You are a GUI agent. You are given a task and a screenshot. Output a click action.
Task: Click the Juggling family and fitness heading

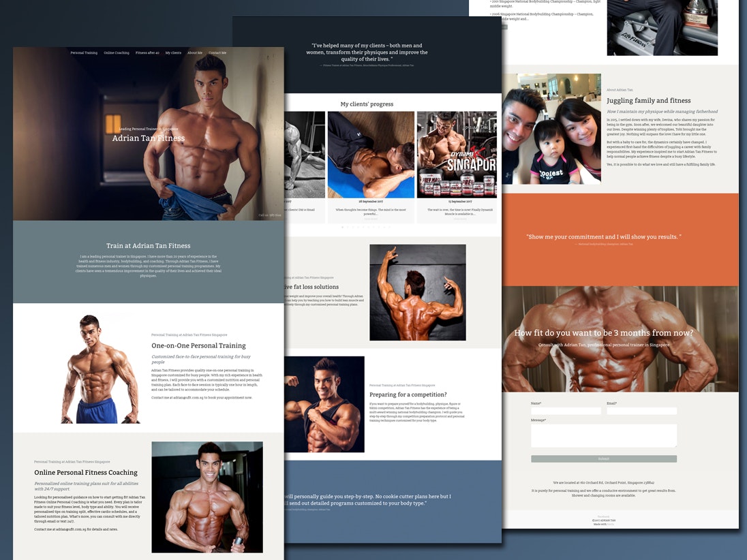[648, 100]
